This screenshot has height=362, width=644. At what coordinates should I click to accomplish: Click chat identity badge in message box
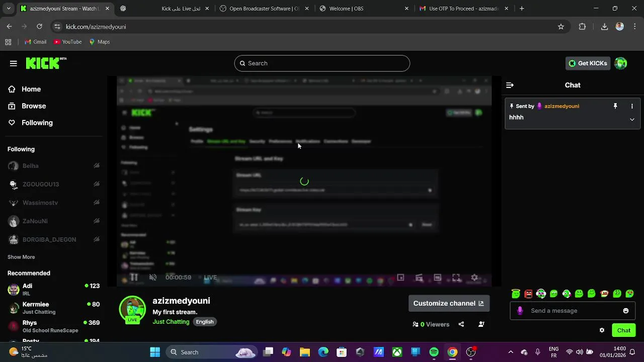pos(520,311)
